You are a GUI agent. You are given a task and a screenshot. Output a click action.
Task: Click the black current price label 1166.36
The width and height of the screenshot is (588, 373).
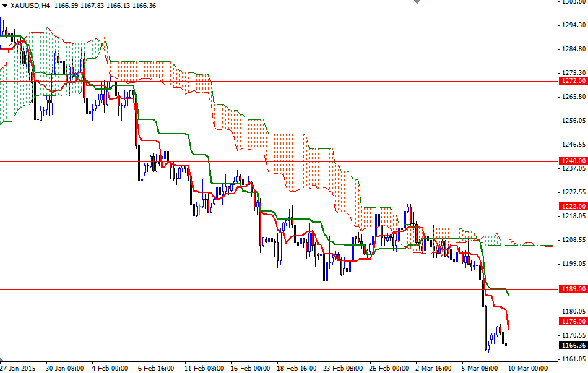(x=572, y=346)
